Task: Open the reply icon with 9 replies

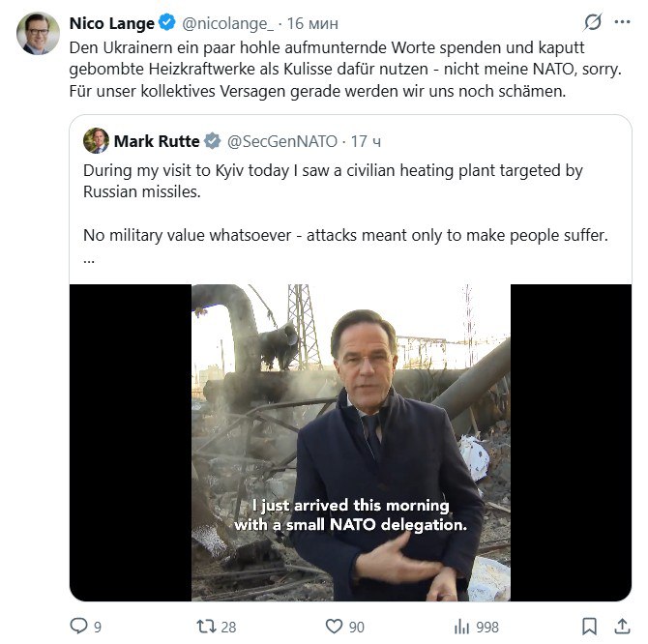Action: pyautogui.click(x=80, y=627)
